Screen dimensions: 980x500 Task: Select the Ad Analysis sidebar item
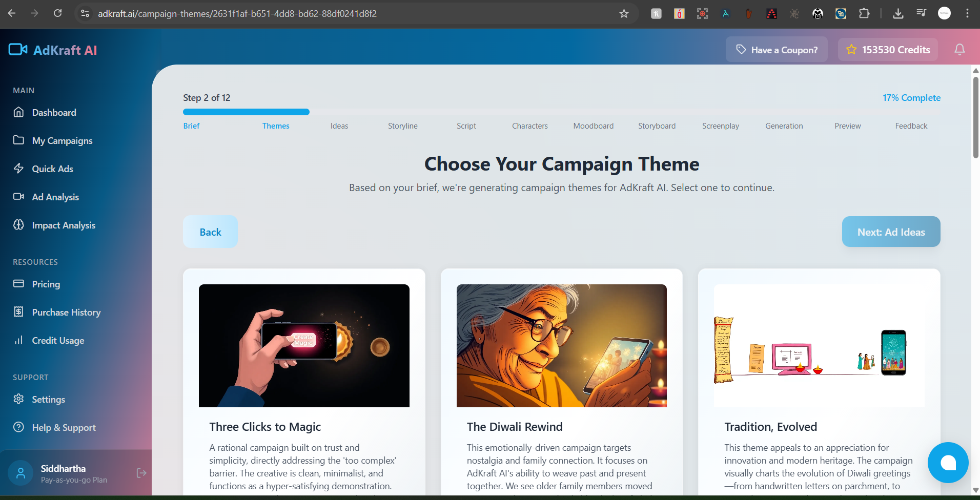(55, 197)
